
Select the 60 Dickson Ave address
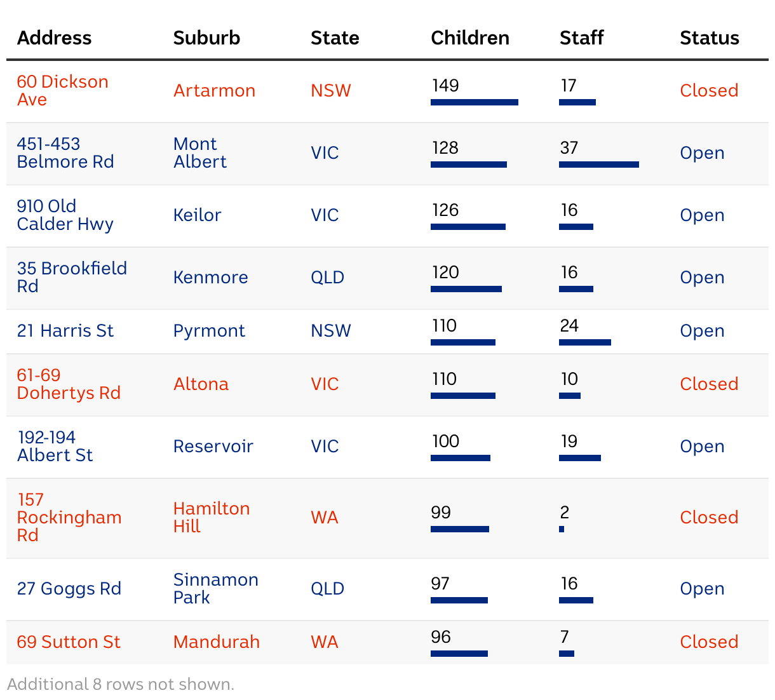tap(62, 91)
